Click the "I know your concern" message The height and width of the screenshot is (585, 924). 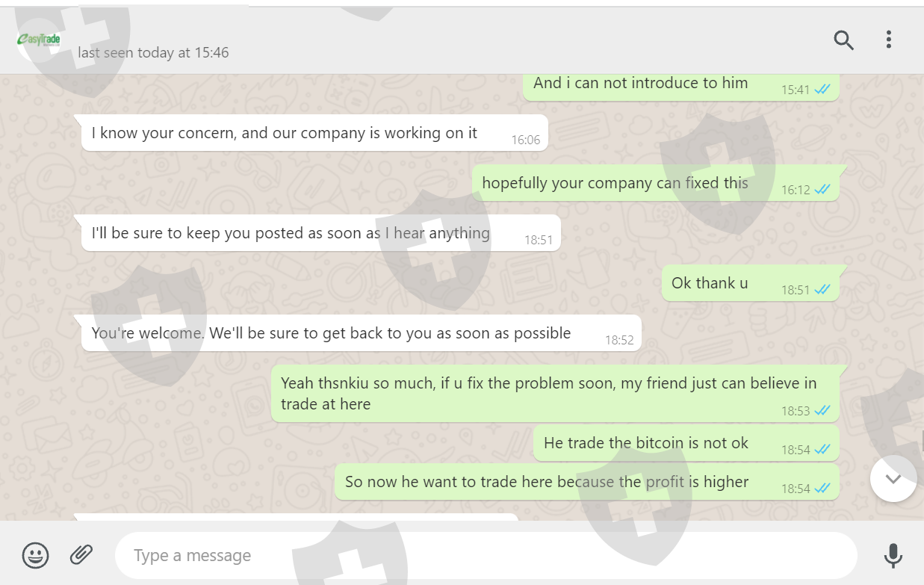[285, 133]
